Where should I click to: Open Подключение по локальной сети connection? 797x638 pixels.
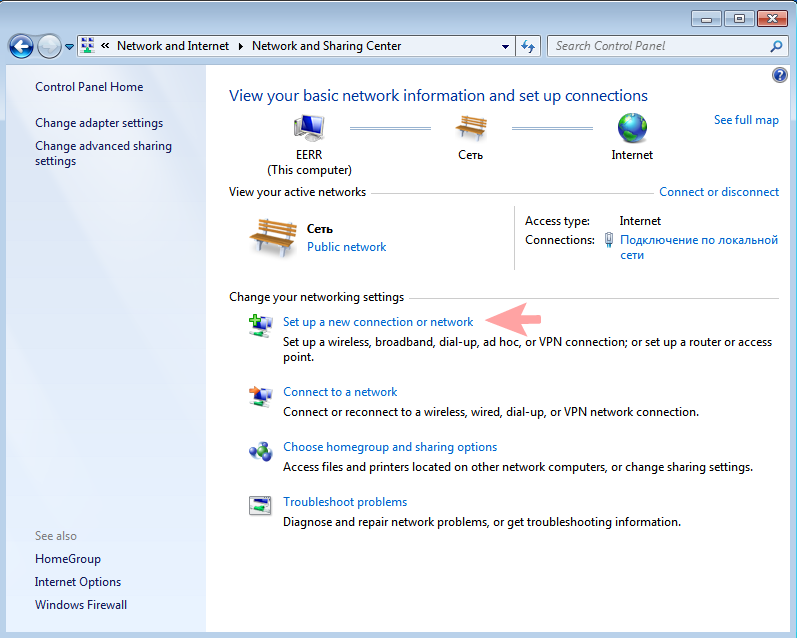click(699, 247)
